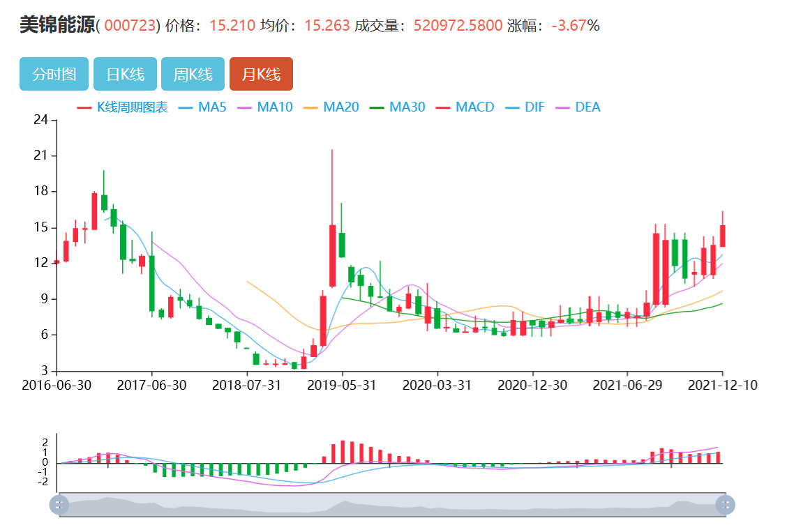Click the active 月K线 monthly button
The width and height of the screenshot is (787, 532).
click(261, 74)
